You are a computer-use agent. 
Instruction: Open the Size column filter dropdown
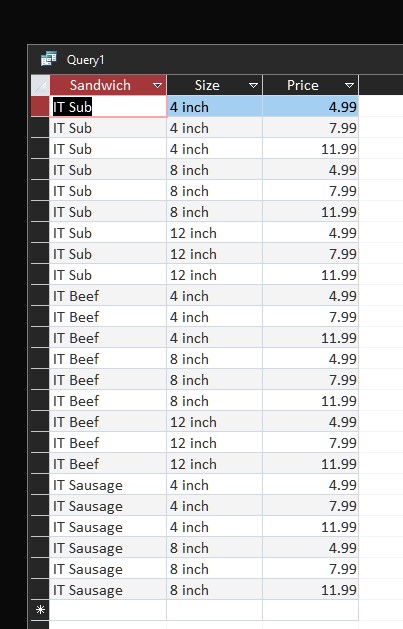(253, 85)
